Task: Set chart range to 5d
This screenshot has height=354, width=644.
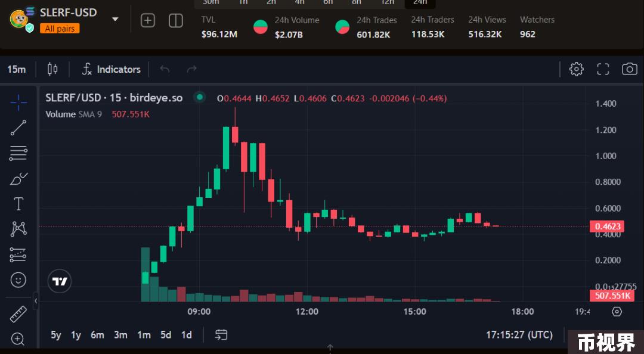Action: (x=166, y=335)
